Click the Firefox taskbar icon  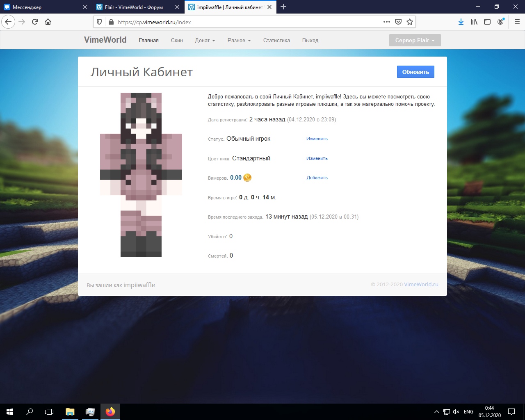point(110,412)
